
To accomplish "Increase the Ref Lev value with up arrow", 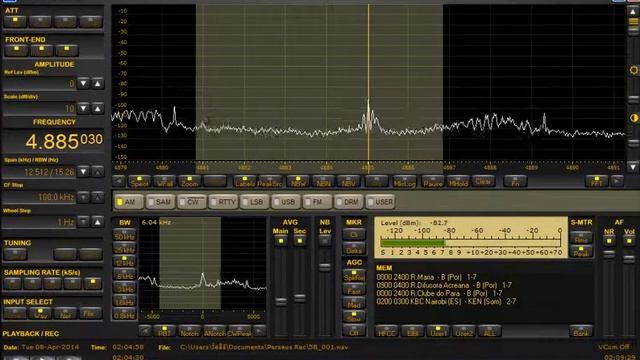I will (x=98, y=83).
